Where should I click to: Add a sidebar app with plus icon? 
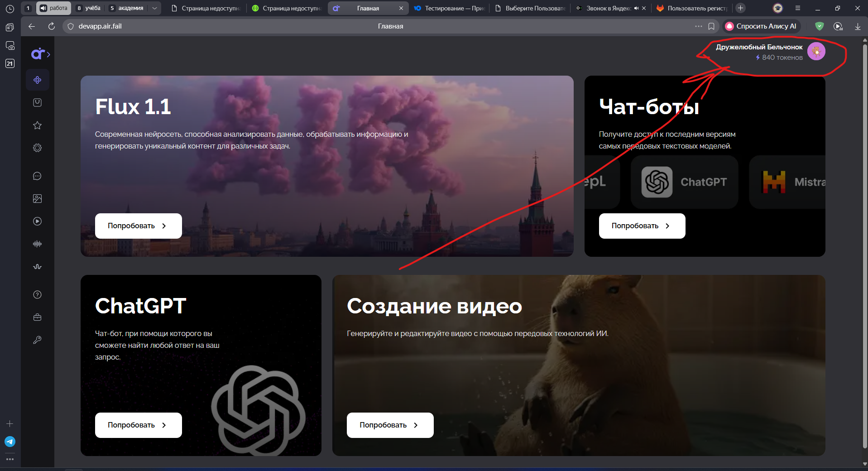[10, 424]
